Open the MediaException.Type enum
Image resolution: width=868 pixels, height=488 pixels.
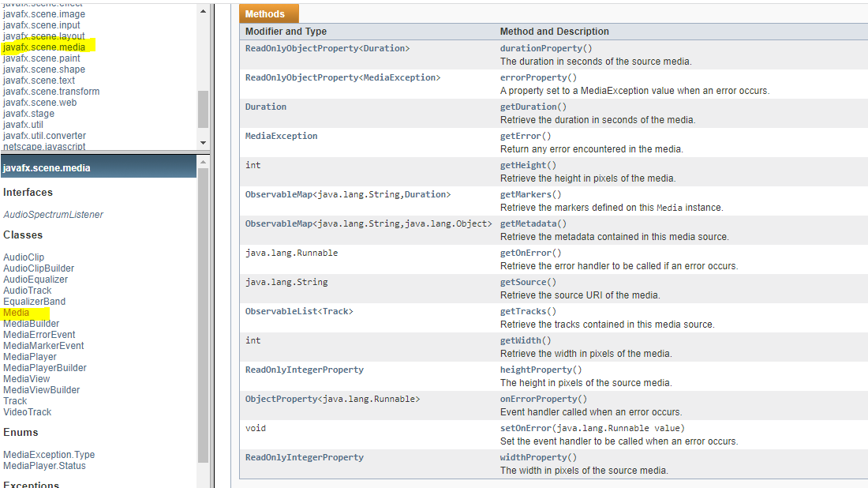49,455
